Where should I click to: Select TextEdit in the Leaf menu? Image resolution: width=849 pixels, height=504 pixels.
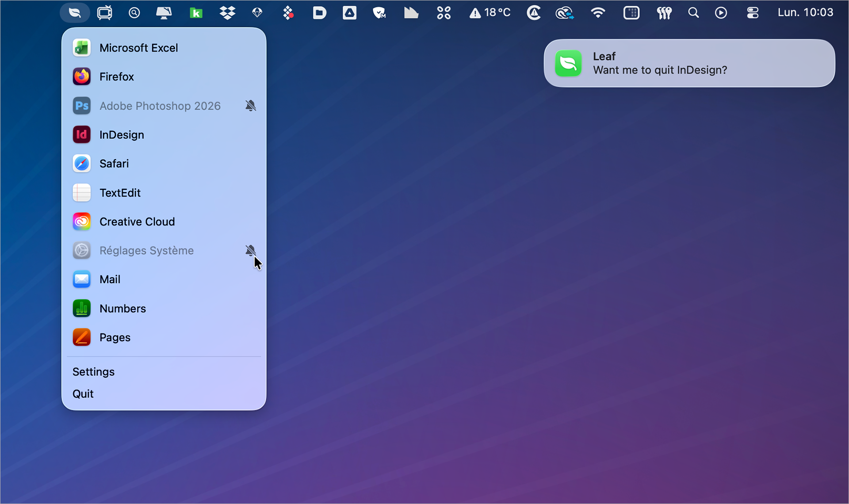pyautogui.click(x=164, y=193)
